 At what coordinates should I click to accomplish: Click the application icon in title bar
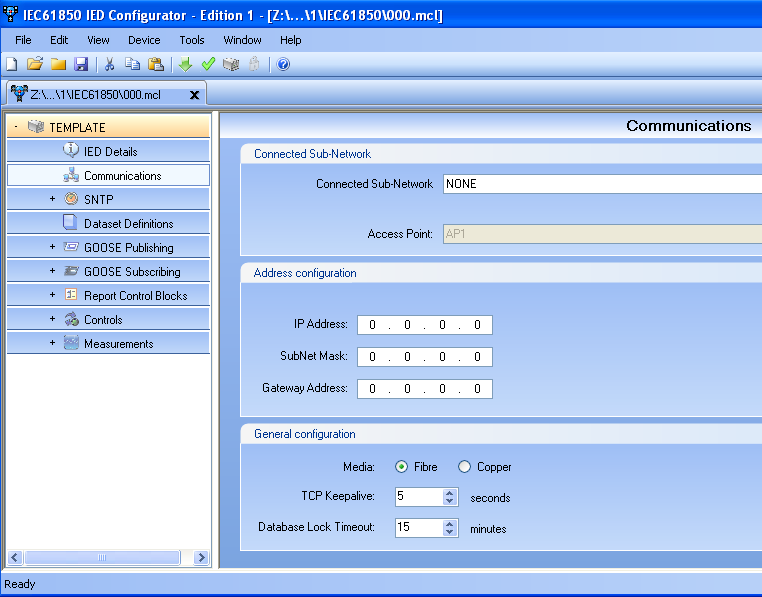10,15
